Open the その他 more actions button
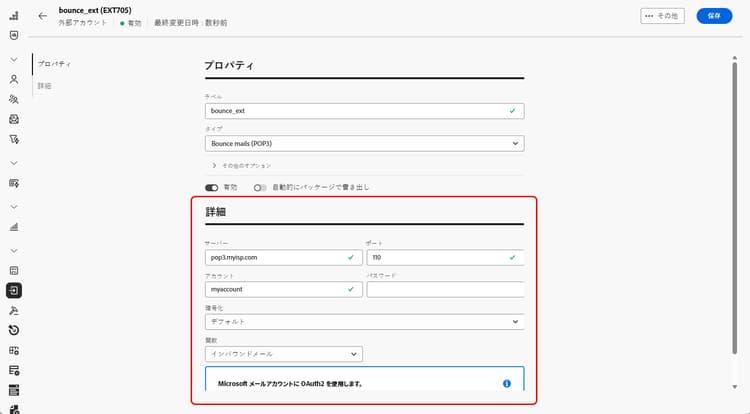Viewport: 750px width, 414px height. pos(662,16)
